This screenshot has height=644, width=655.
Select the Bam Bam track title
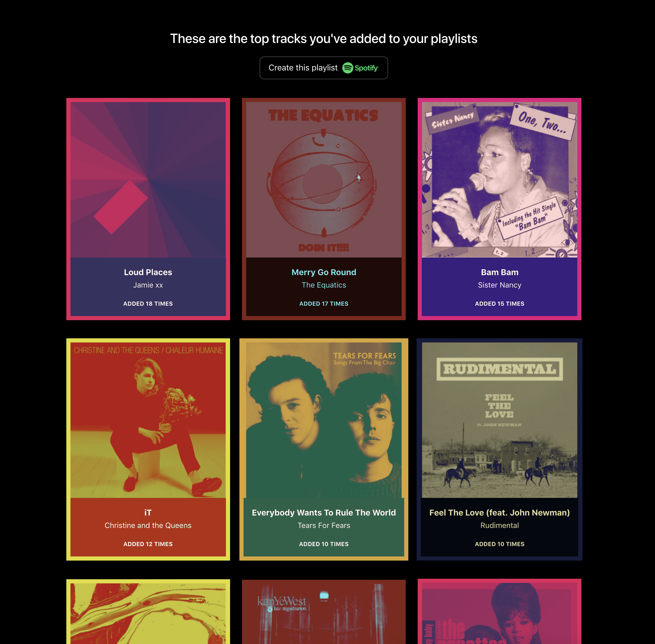point(499,272)
